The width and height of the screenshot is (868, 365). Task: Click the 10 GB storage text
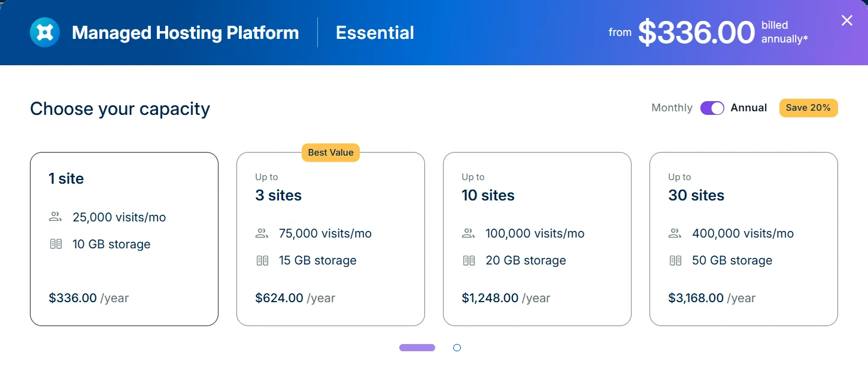click(x=111, y=244)
